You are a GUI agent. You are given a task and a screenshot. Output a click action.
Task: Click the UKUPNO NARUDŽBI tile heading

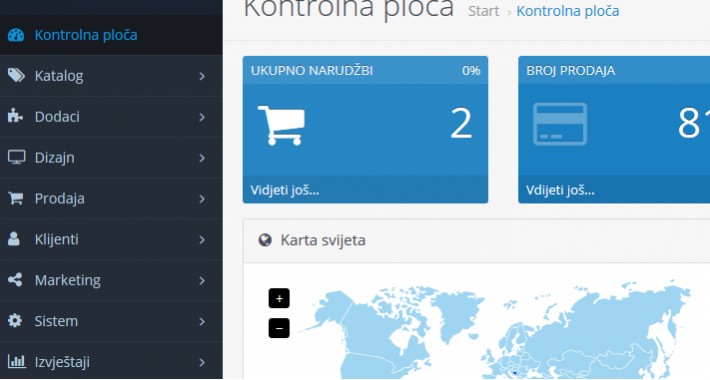click(x=312, y=71)
